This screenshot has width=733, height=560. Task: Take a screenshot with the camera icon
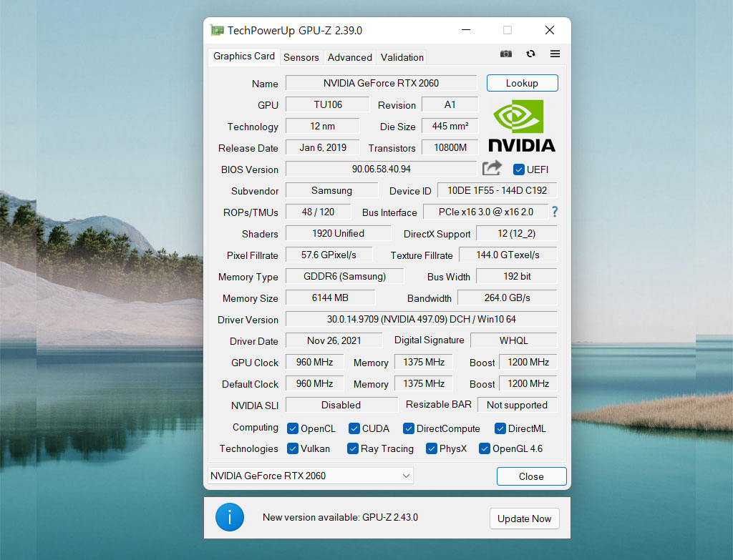point(506,54)
